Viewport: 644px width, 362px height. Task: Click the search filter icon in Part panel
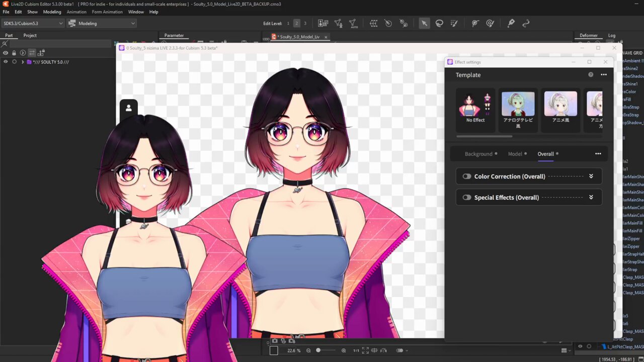(x=6, y=44)
